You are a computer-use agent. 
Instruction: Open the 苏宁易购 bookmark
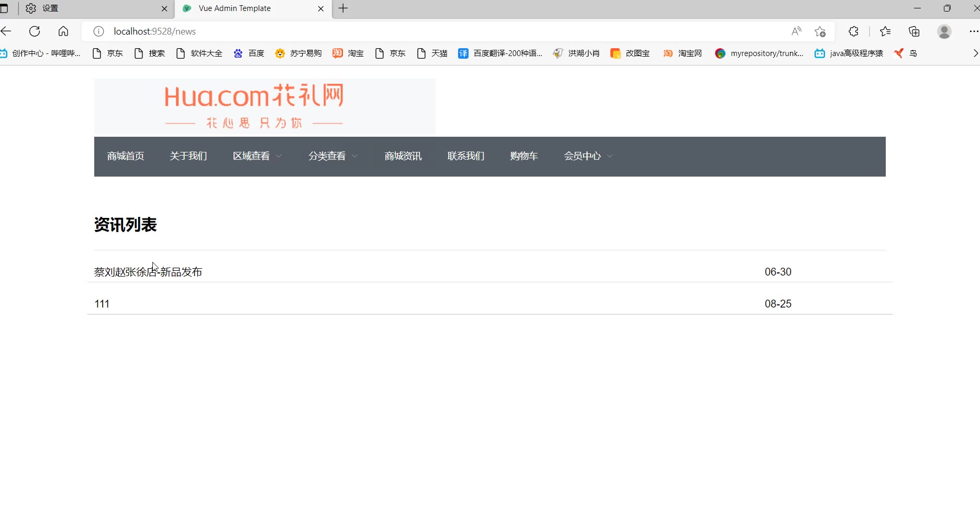(298, 53)
